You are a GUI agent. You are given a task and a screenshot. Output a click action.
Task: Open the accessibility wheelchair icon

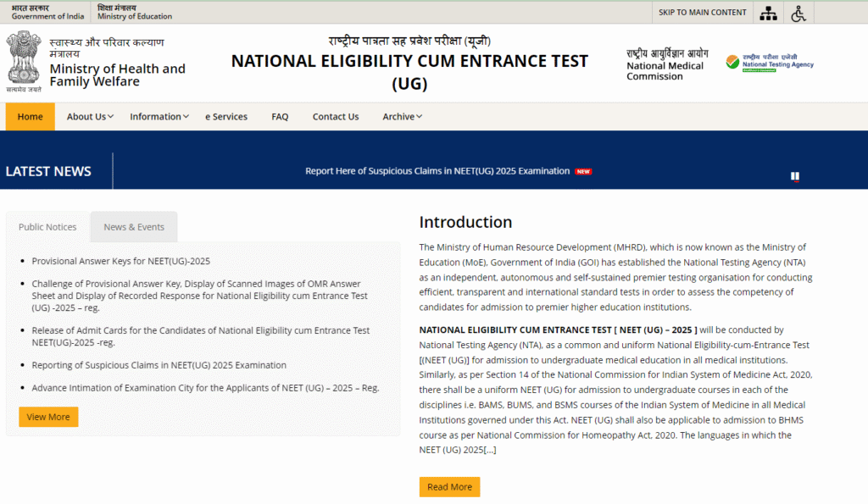(798, 14)
